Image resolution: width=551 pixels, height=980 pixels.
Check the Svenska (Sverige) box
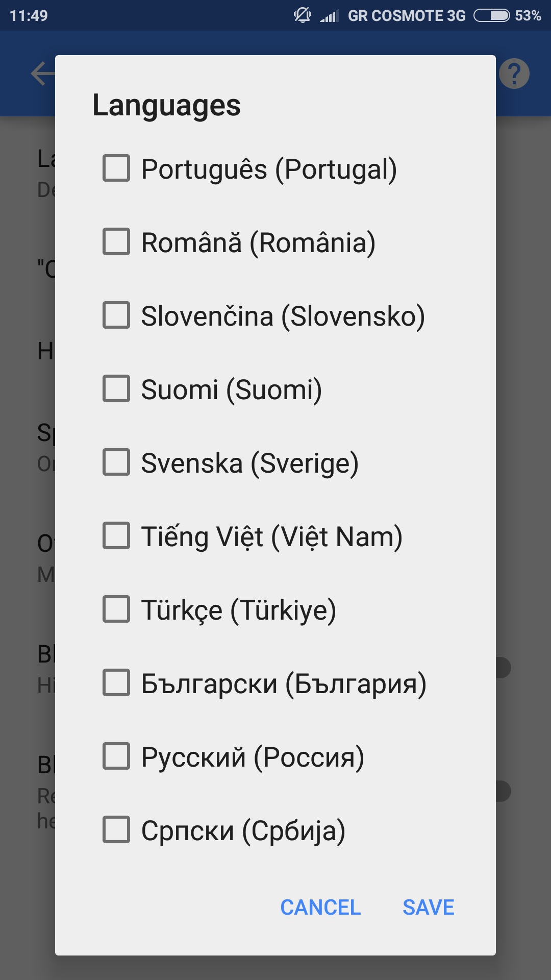(116, 462)
